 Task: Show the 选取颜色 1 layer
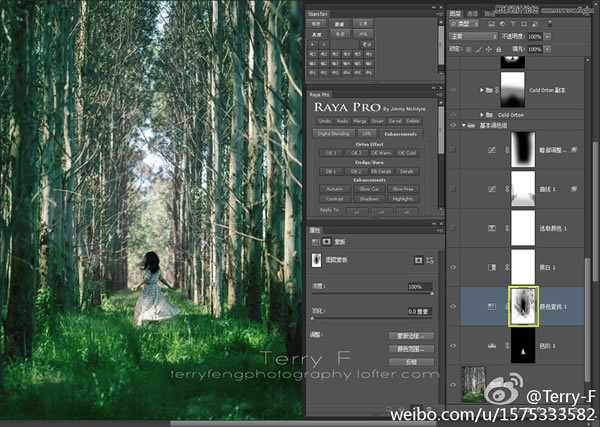[x=453, y=228]
